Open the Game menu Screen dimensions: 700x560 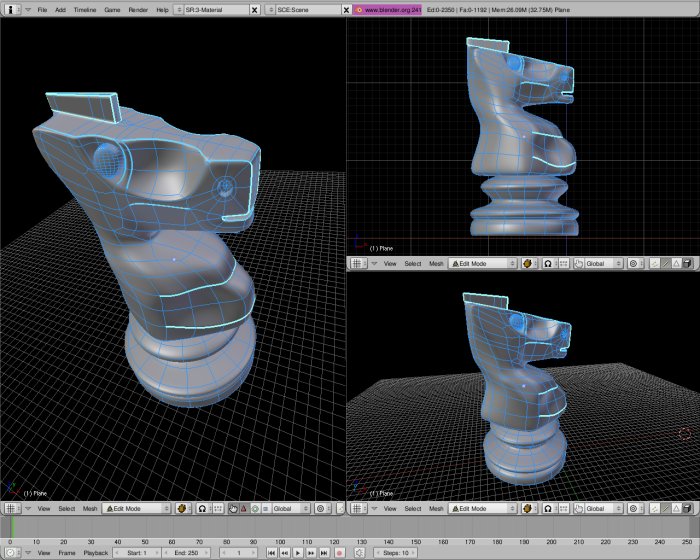[x=112, y=9]
